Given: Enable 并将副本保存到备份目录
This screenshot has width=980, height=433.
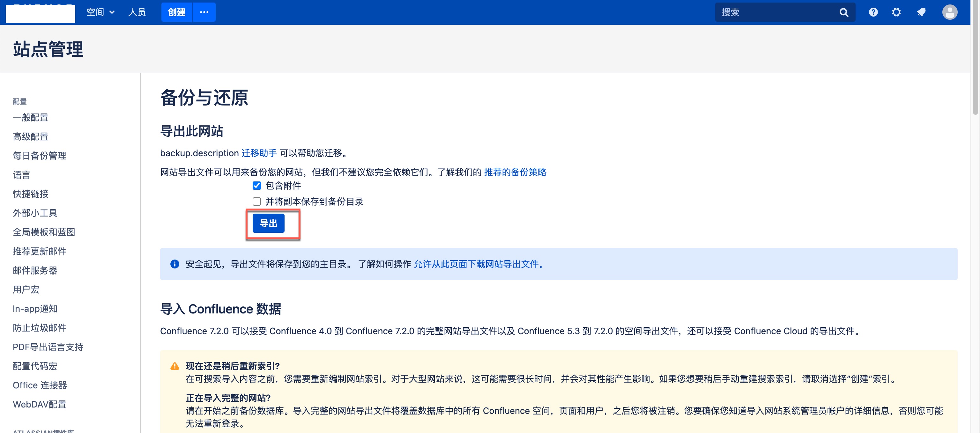Looking at the screenshot, I should coord(257,202).
